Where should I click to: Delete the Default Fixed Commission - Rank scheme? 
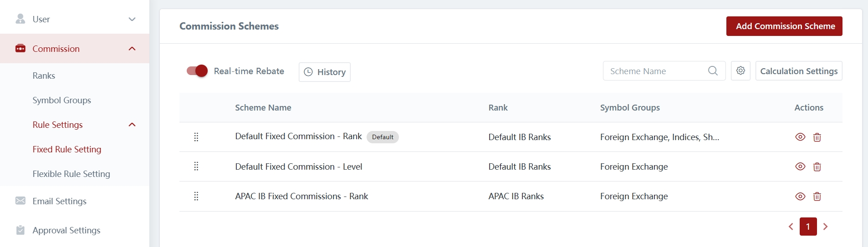click(817, 137)
